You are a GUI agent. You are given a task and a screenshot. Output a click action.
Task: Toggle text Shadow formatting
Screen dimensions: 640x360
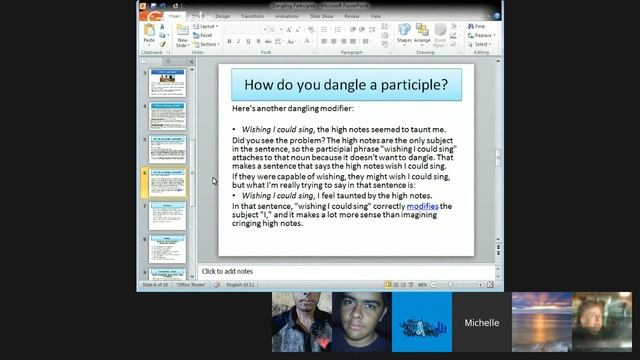pos(258,41)
